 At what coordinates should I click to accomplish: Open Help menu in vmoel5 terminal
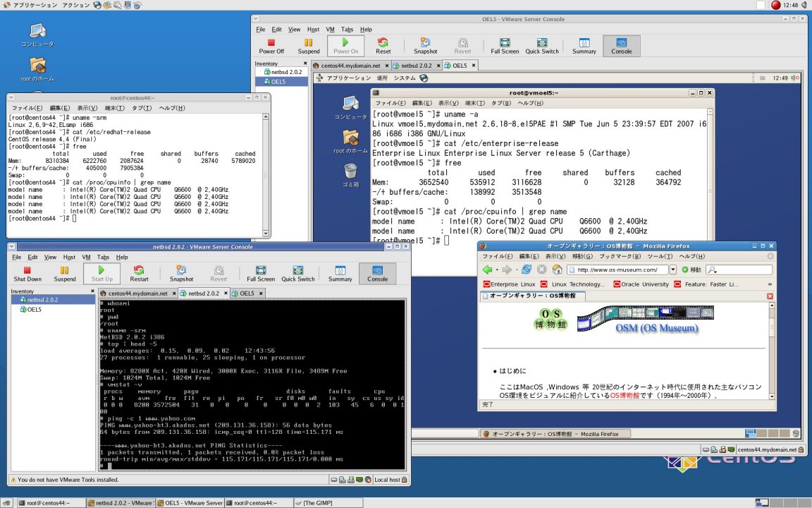(530, 103)
